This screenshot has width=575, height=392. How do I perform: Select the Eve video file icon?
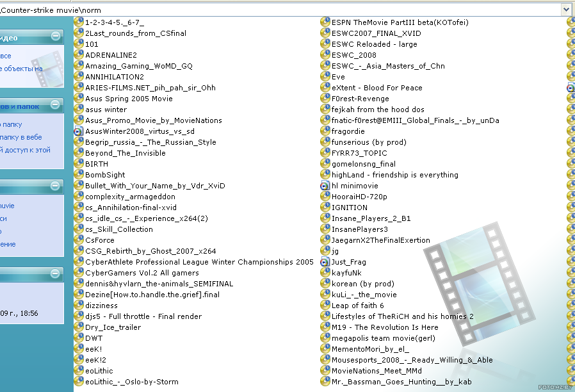click(x=325, y=77)
